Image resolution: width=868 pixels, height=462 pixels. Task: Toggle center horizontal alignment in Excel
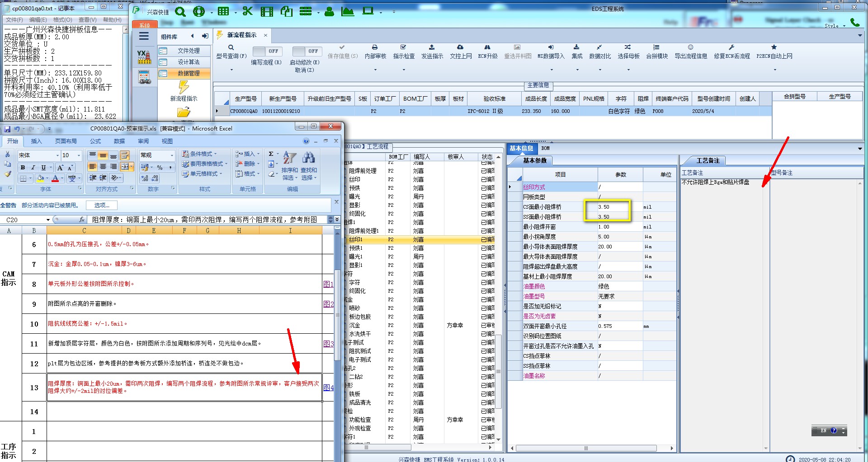coord(103,167)
